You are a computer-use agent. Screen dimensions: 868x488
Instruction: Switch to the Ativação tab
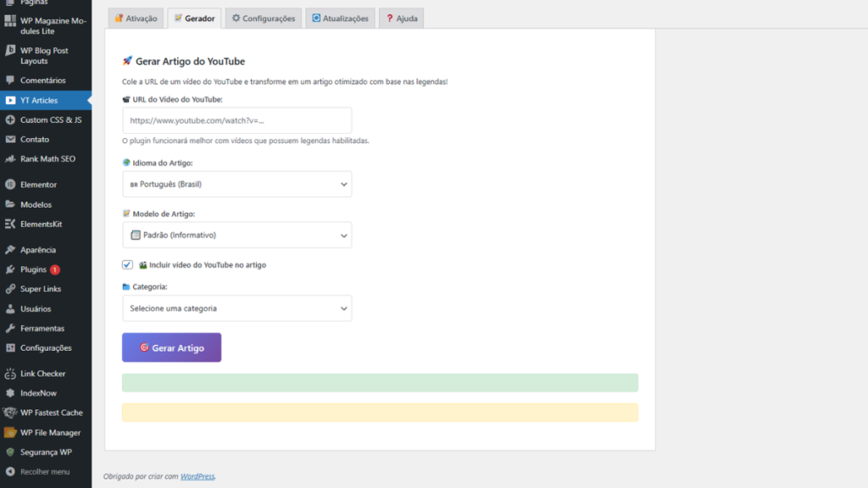tap(136, 19)
